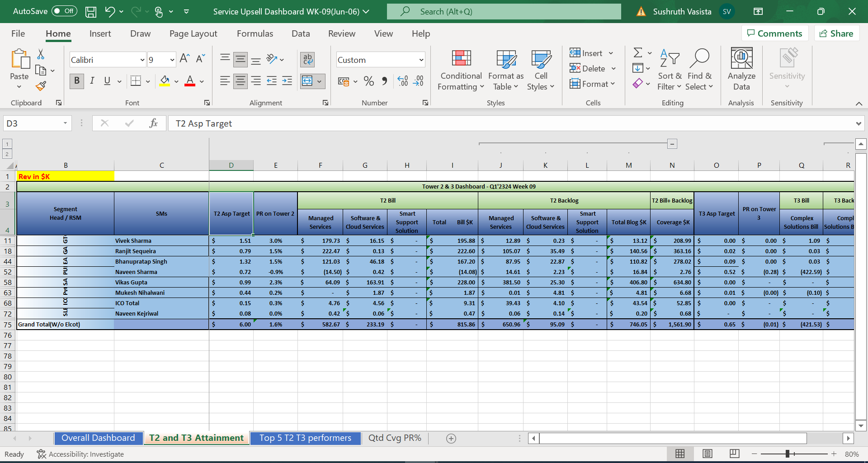Toggle Italic formatting button

[x=92, y=81]
